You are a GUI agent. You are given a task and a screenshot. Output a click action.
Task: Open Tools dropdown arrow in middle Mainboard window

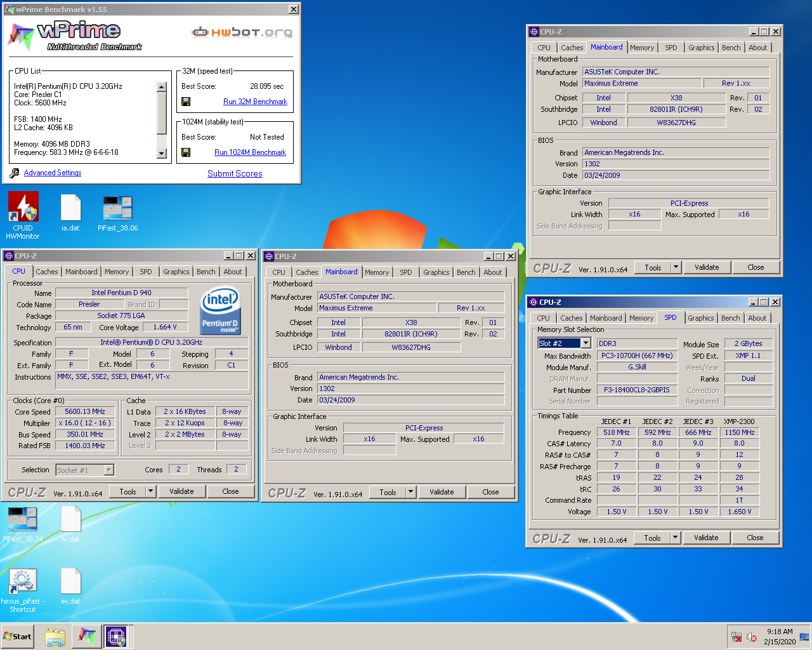[x=410, y=492]
